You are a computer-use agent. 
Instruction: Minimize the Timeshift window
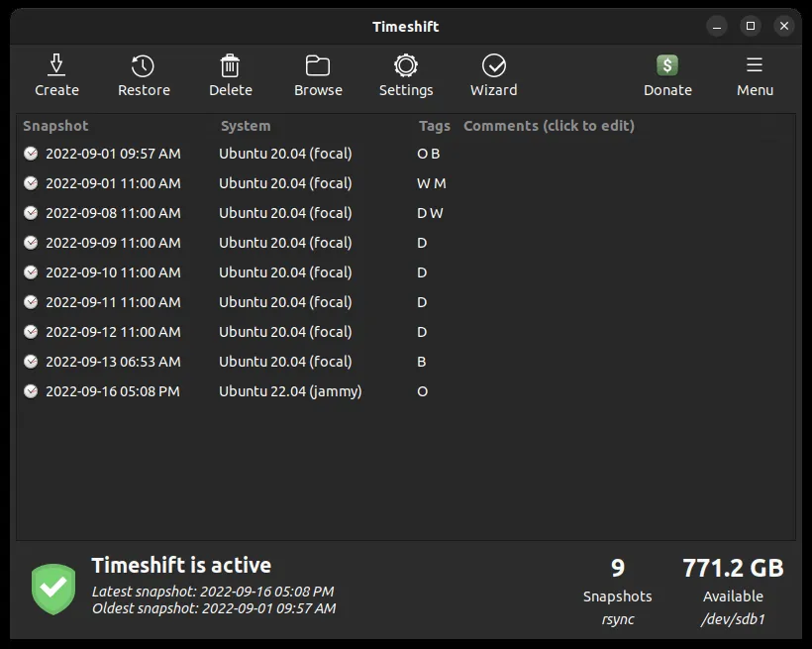coord(717,26)
